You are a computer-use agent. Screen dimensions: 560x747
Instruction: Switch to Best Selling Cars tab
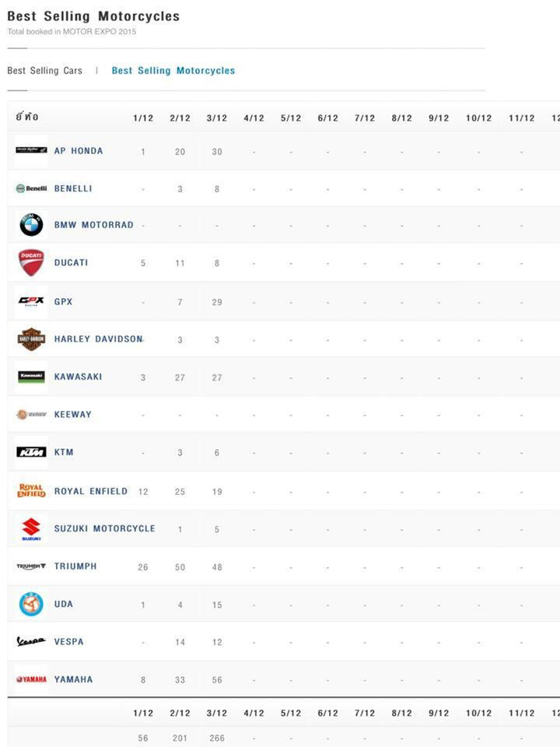44,71
